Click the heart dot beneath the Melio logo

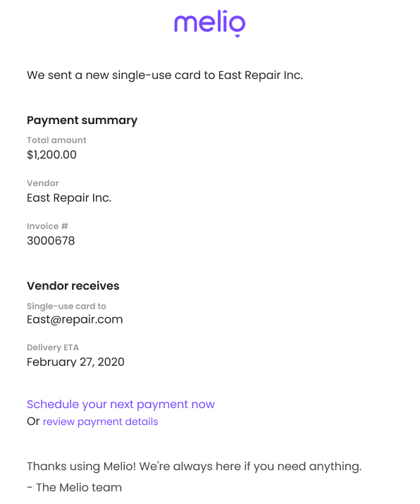point(237,36)
